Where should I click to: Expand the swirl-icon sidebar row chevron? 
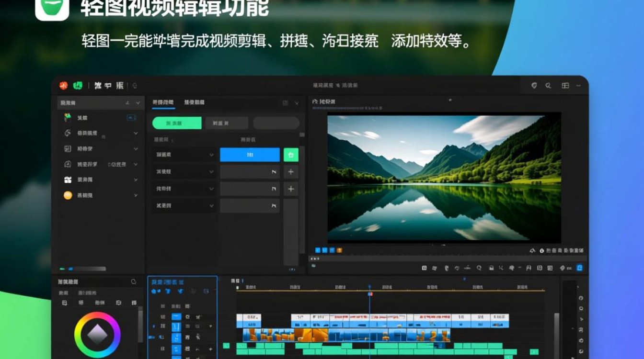point(136,133)
